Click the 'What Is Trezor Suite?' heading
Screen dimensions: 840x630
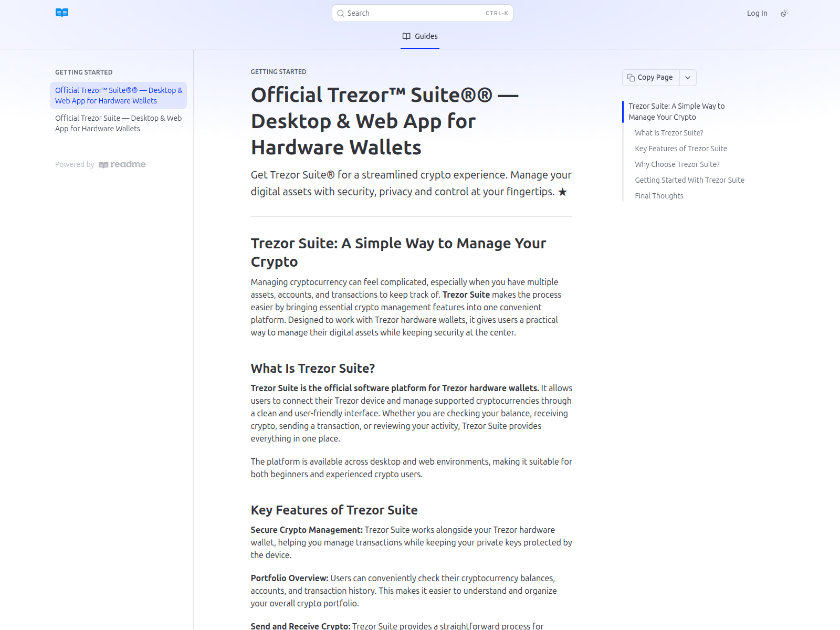(x=313, y=369)
